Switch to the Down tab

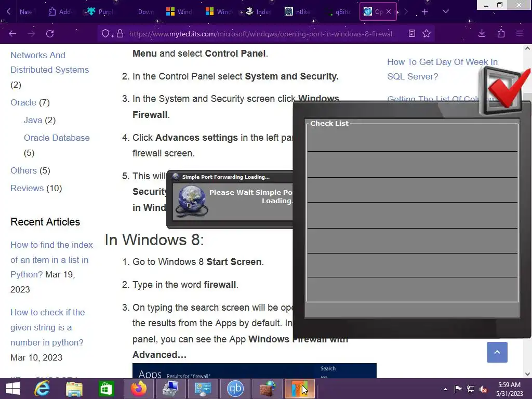point(146,11)
